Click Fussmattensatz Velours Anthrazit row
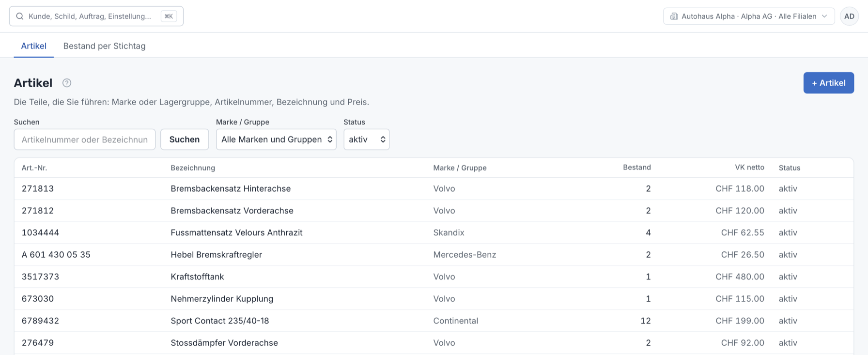 pos(434,232)
